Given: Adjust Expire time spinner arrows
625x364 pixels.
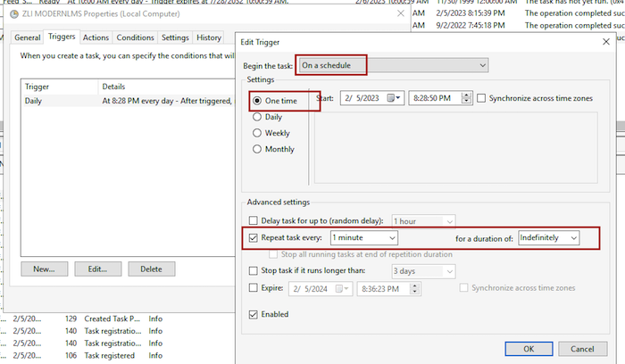Looking at the screenshot, I should [x=414, y=289].
